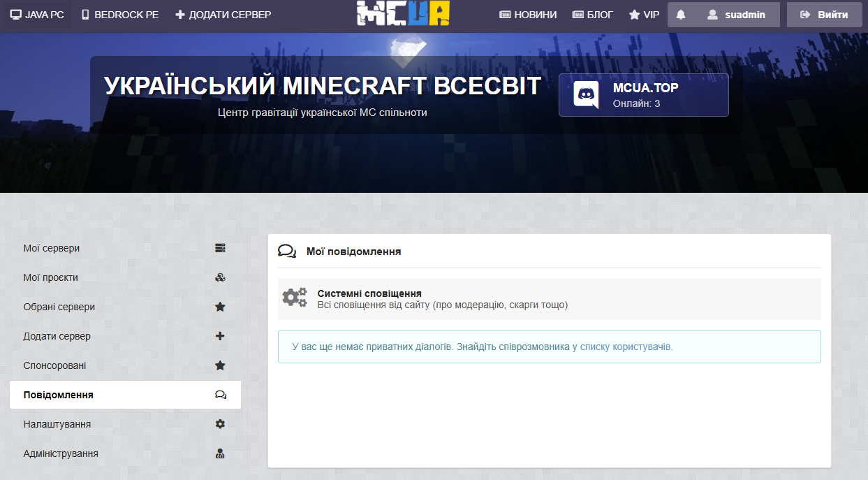
Task: Open Обрані сервери in sidebar
Action: (x=125, y=307)
